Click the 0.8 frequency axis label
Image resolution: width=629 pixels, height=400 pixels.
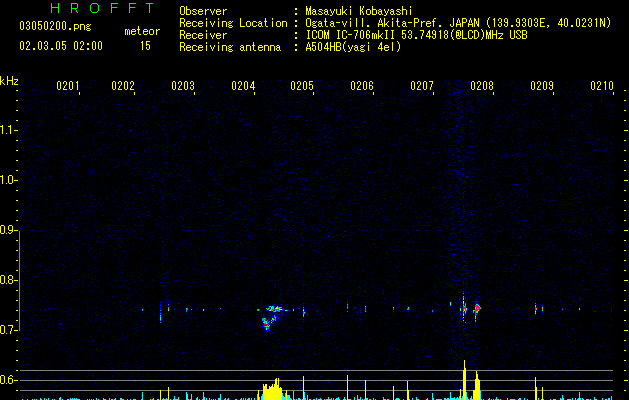(x=8, y=280)
